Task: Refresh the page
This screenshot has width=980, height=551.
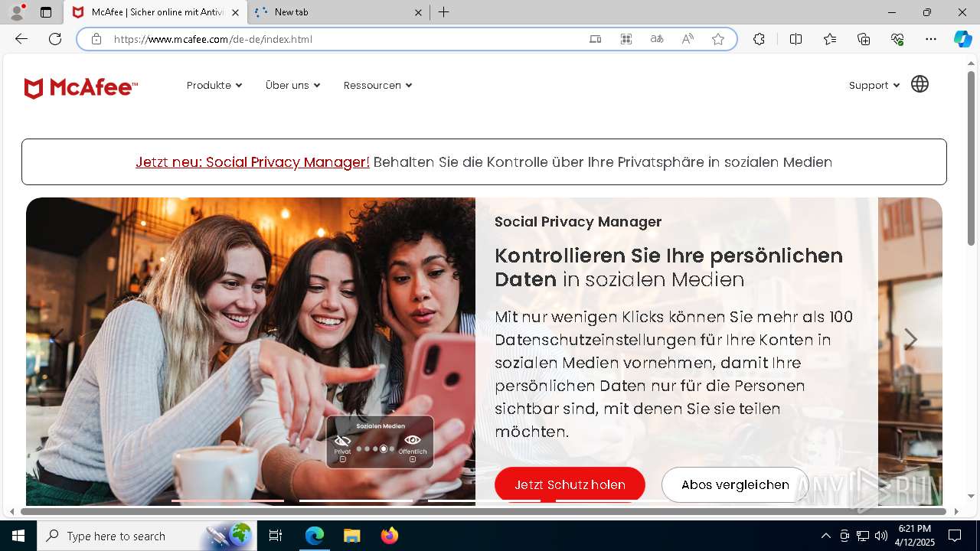Action: pyautogui.click(x=55, y=39)
